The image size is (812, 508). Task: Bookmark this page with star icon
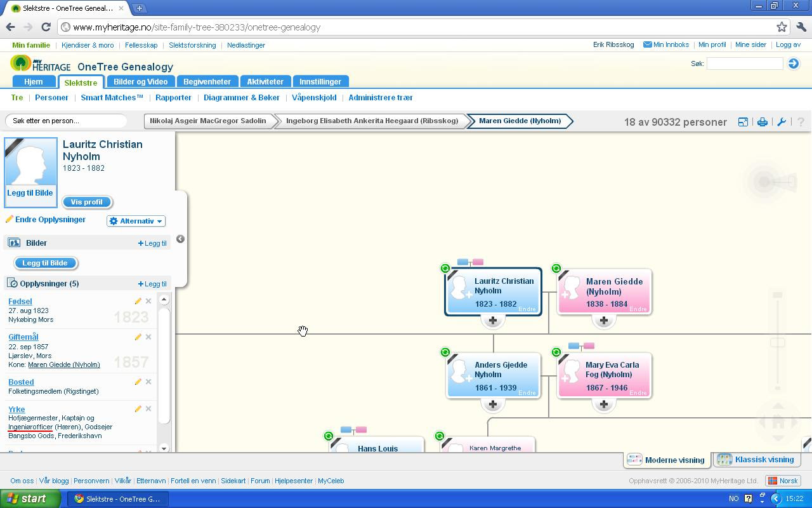[x=782, y=27]
